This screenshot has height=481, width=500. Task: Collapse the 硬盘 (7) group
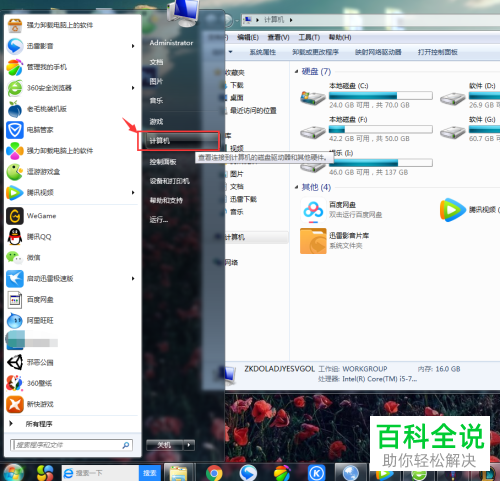(296, 71)
